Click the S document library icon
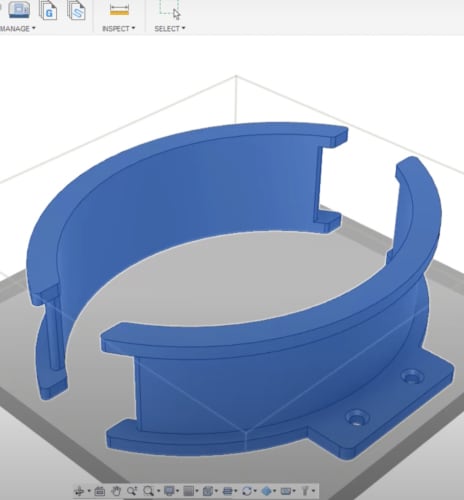This screenshot has height=500, width=464. 76,10
